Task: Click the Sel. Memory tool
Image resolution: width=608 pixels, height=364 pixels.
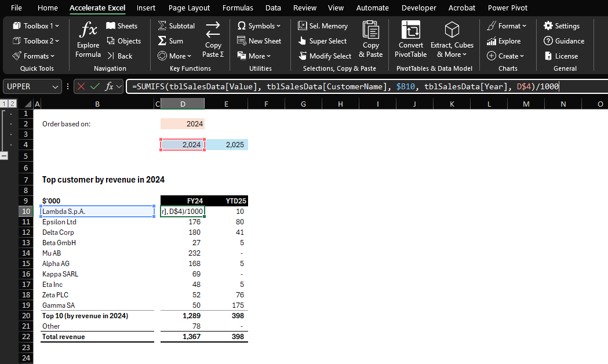Action: 323,26
